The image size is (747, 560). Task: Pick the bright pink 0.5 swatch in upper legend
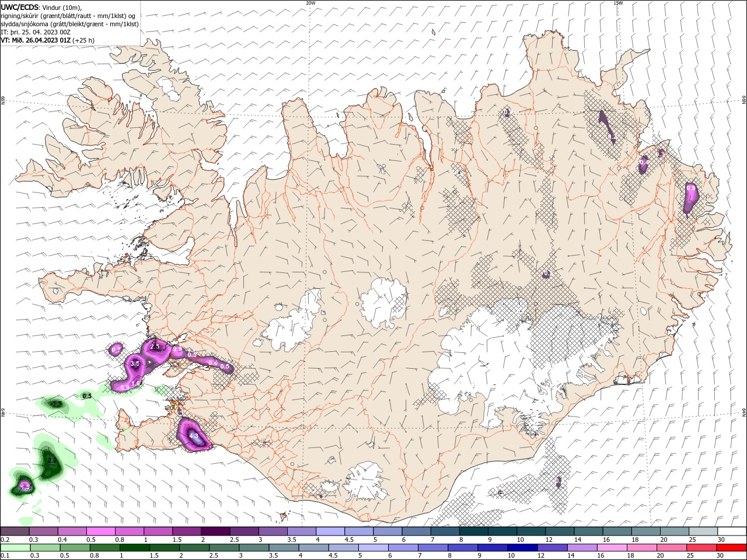tap(100, 531)
